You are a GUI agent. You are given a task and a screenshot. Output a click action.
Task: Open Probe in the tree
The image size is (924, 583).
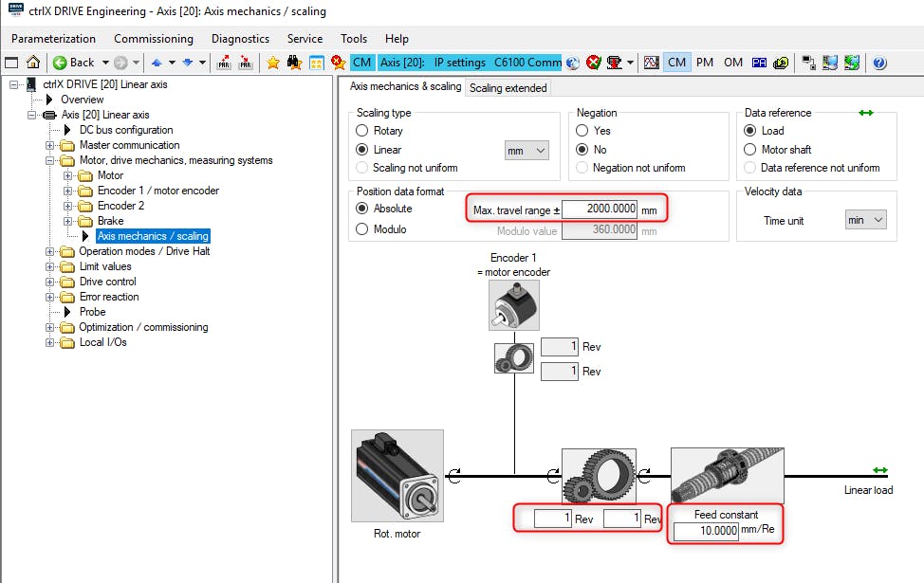(x=93, y=312)
